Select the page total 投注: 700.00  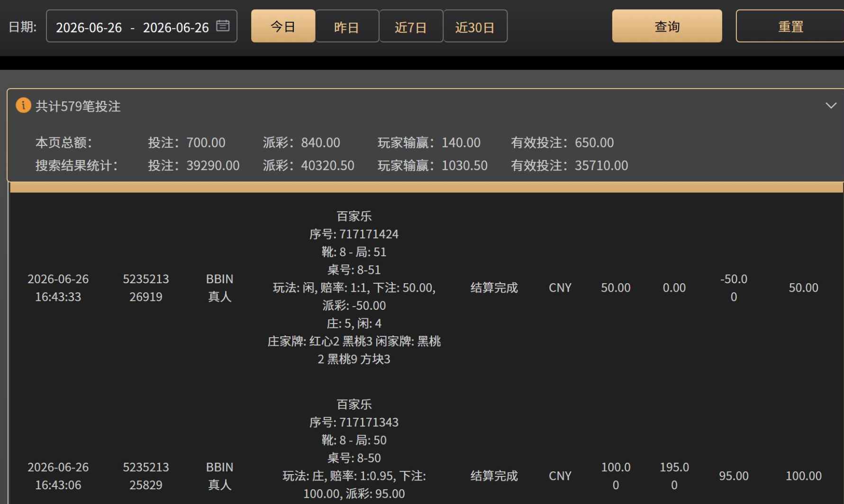(187, 142)
